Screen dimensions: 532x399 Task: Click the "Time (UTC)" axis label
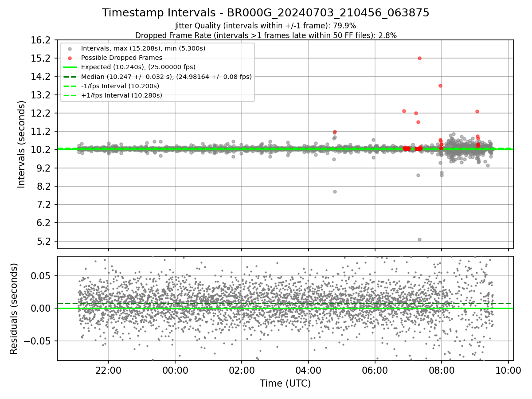285,383
